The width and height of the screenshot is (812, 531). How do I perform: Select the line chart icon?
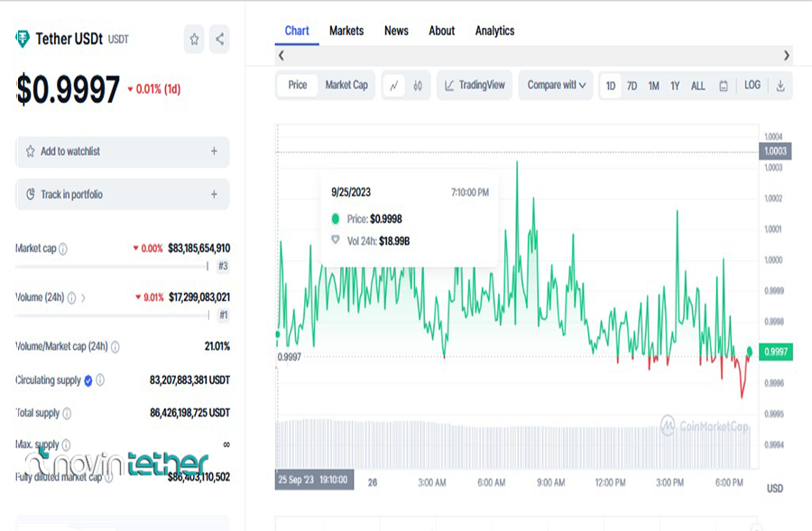(x=393, y=86)
